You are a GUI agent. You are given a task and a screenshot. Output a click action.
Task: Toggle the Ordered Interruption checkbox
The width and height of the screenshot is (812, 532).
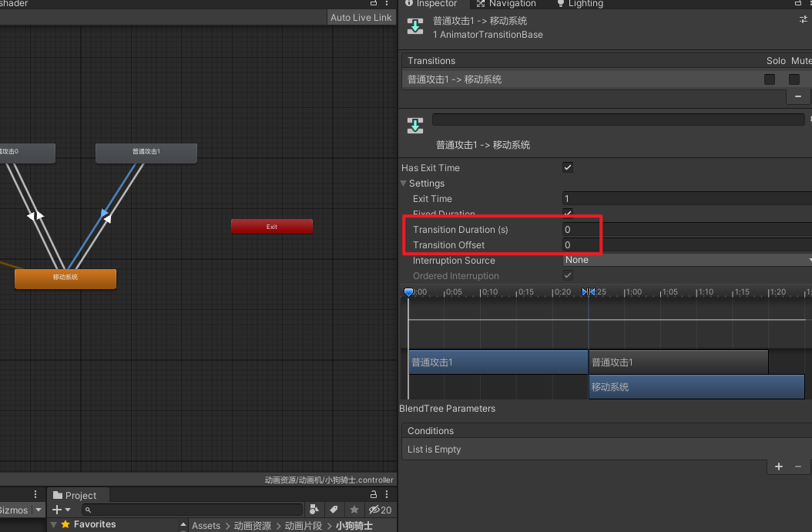(x=568, y=275)
